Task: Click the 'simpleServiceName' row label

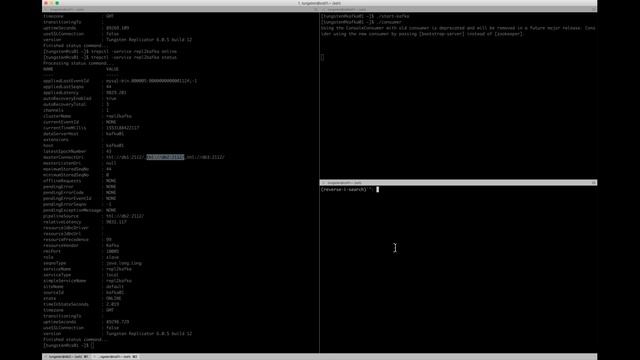Action: (x=65, y=281)
